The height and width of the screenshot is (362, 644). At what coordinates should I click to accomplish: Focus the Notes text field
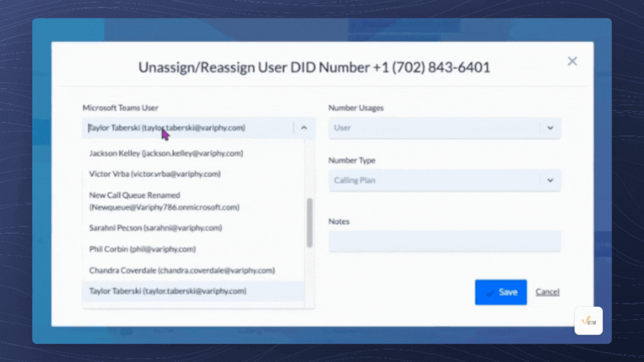(x=444, y=241)
